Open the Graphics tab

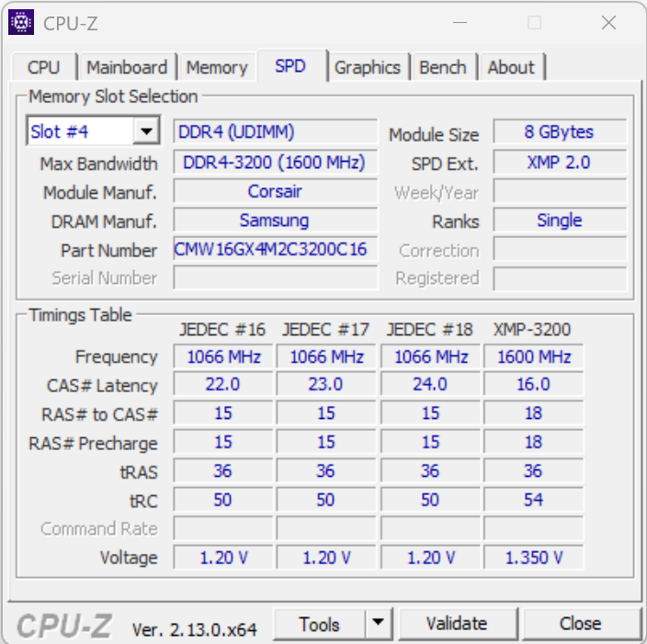368,67
